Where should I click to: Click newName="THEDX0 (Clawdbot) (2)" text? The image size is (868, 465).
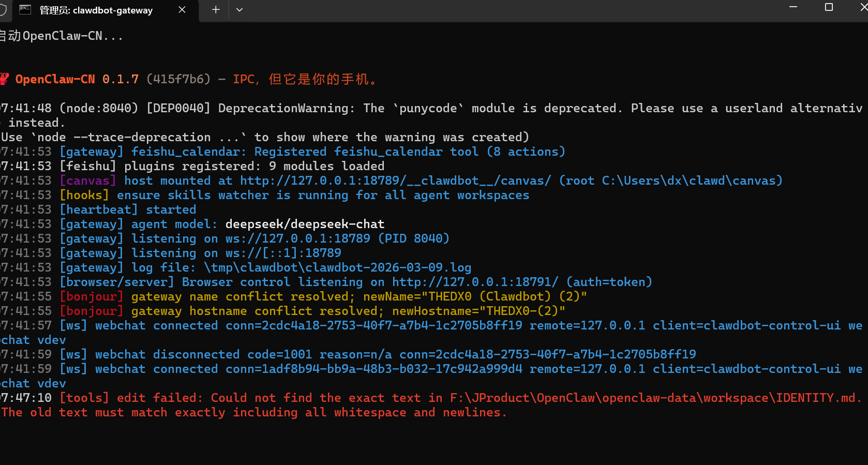pos(475,296)
